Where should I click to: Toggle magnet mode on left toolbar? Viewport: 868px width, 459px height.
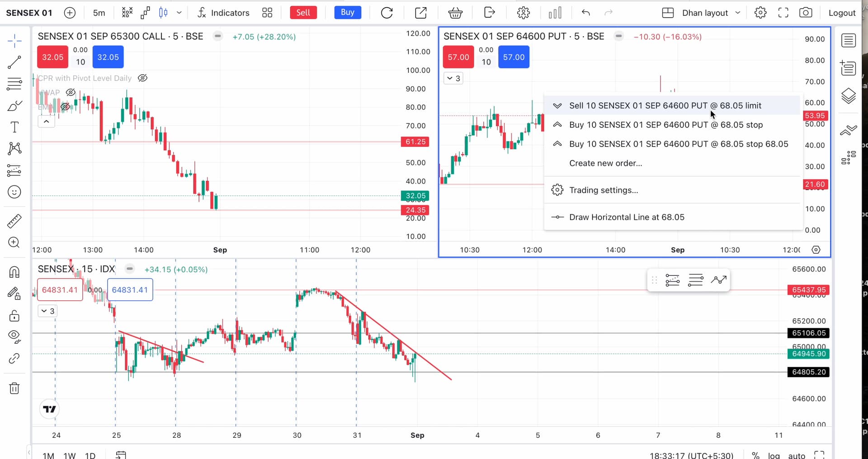(x=14, y=272)
